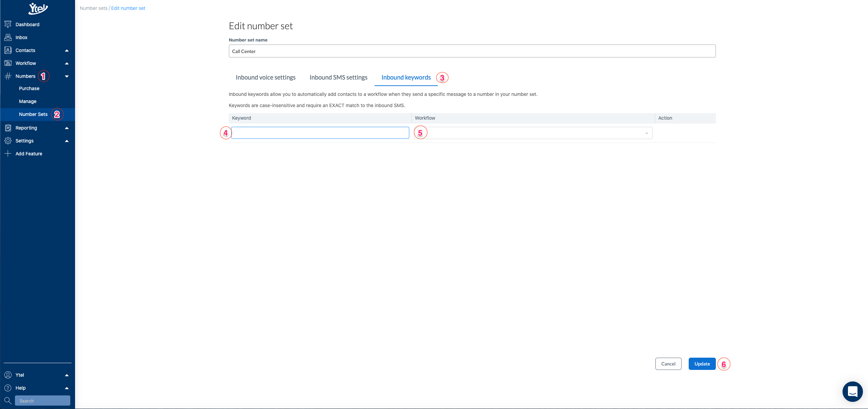Collapse the Numbers menu chevron
868x409 pixels.
[67, 76]
